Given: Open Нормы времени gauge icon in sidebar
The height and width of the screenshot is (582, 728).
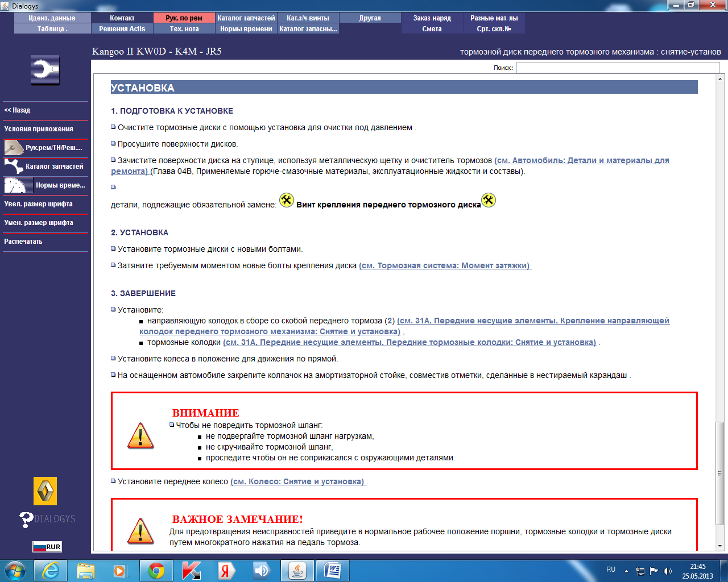Looking at the screenshot, I should click(x=18, y=185).
